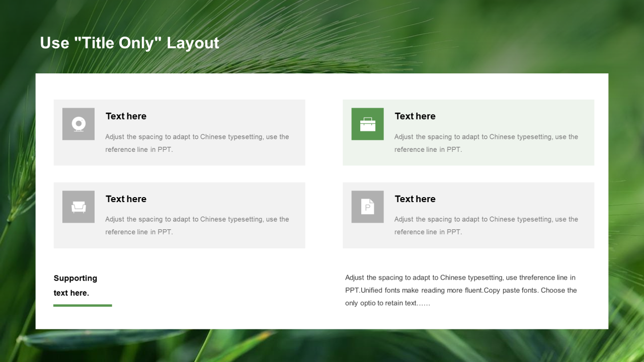Click "Text here" heading beside webcam icon
This screenshot has height=362, width=644.
[x=126, y=116]
